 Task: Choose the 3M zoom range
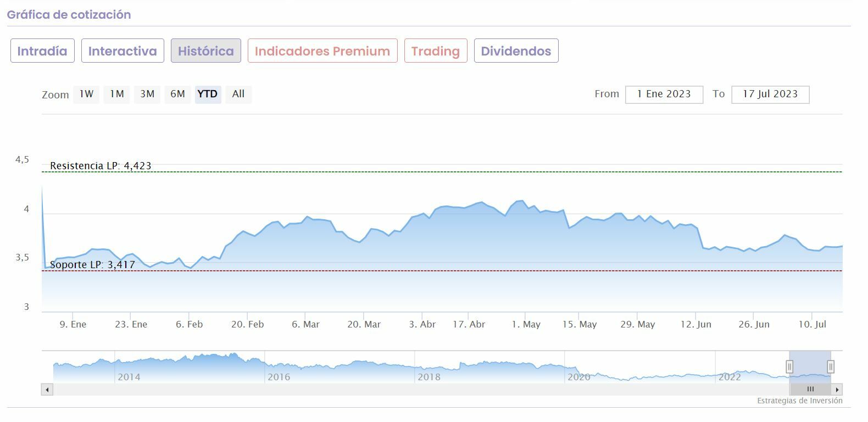(147, 94)
